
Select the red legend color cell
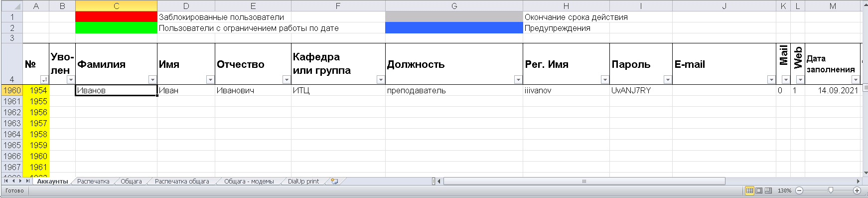(116, 17)
